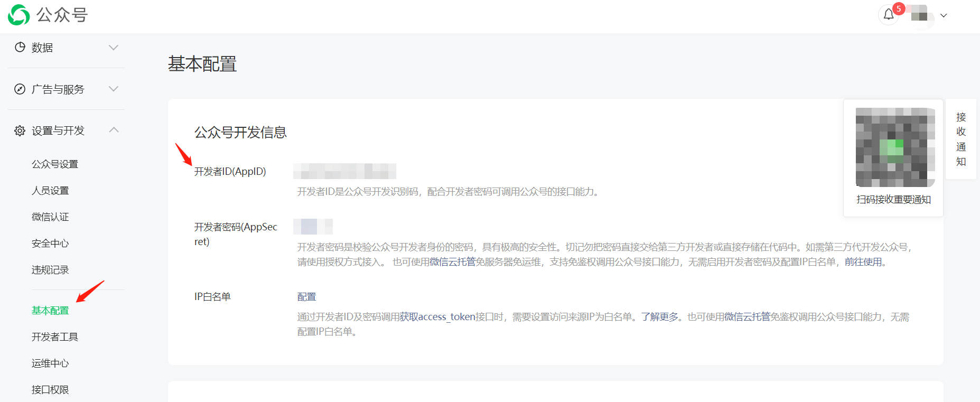Select 公众号设置 in the sidebar
This screenshot has height=402, width=980.
(x=55, y=164)
